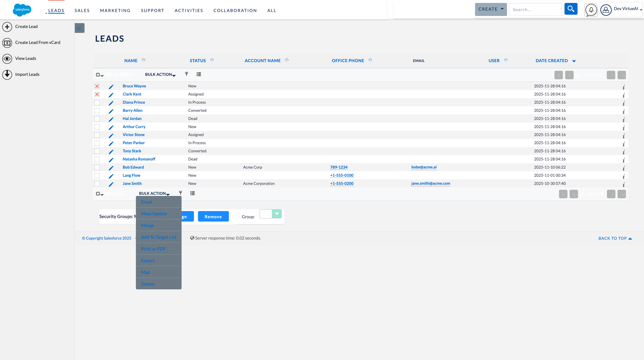The image size is (644, 360).
Task: Open column chooser icon in top toolbar
Action: (199, 74)
